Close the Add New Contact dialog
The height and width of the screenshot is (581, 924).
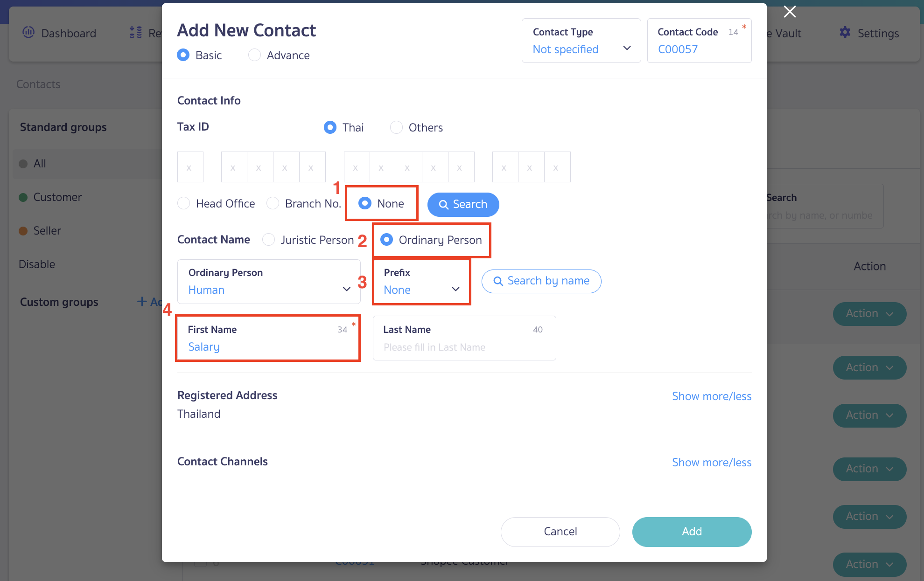tap(789, 12)
